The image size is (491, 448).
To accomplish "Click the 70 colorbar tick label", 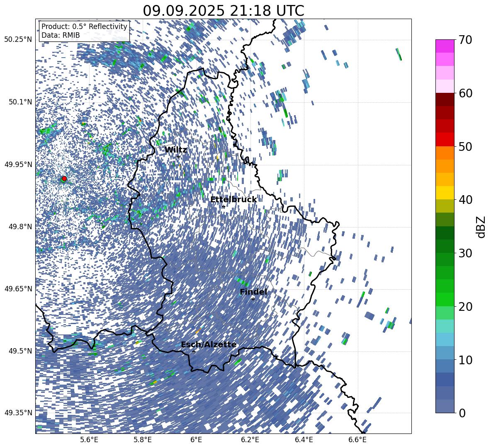I will pos(465,40).
